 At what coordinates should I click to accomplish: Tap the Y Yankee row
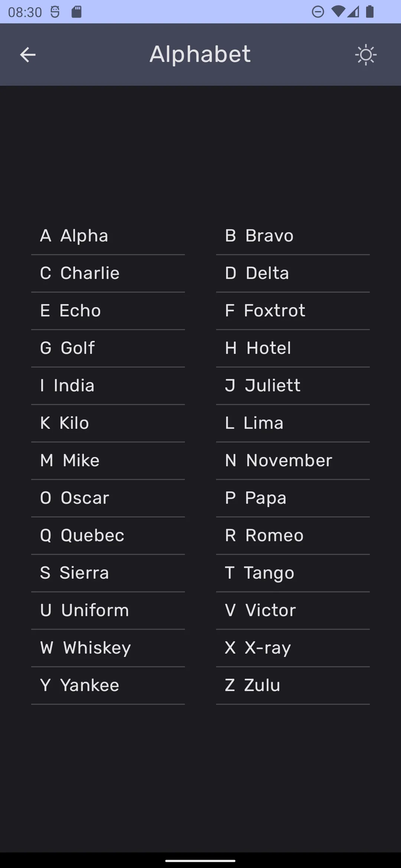coord(108,685)
